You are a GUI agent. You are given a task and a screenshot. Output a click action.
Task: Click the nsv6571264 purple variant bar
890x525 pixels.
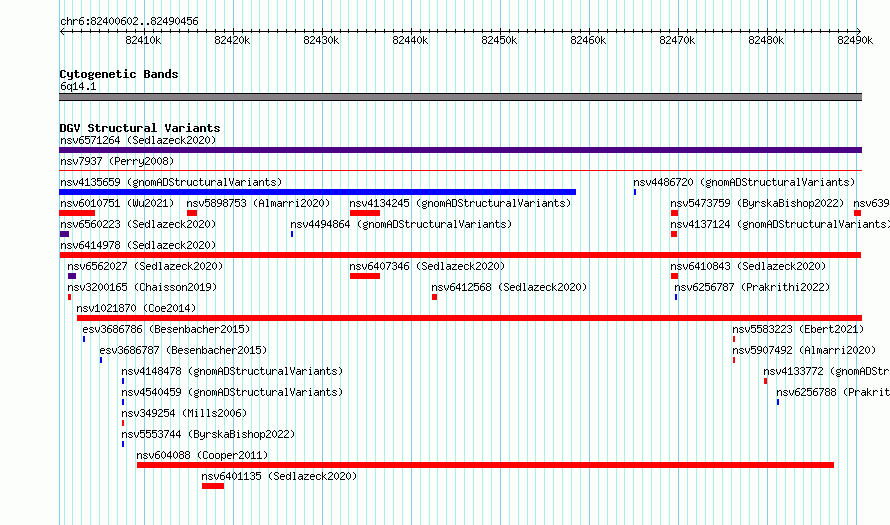pyautogui.click(x=460, y=150)
